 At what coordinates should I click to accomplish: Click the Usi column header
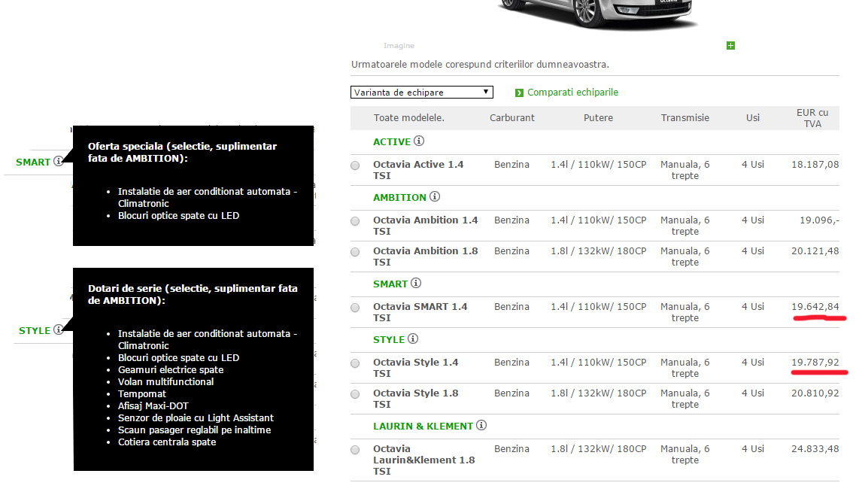pos(753,118)
